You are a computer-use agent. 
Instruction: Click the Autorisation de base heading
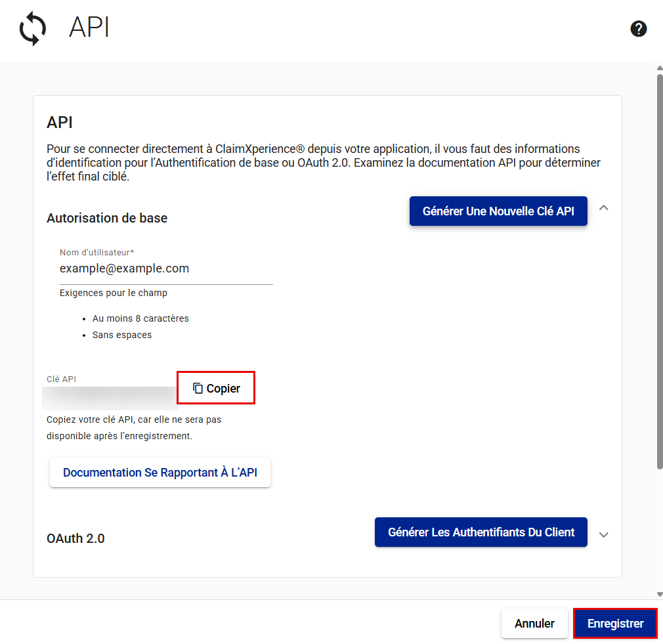(x=107, y=218)
